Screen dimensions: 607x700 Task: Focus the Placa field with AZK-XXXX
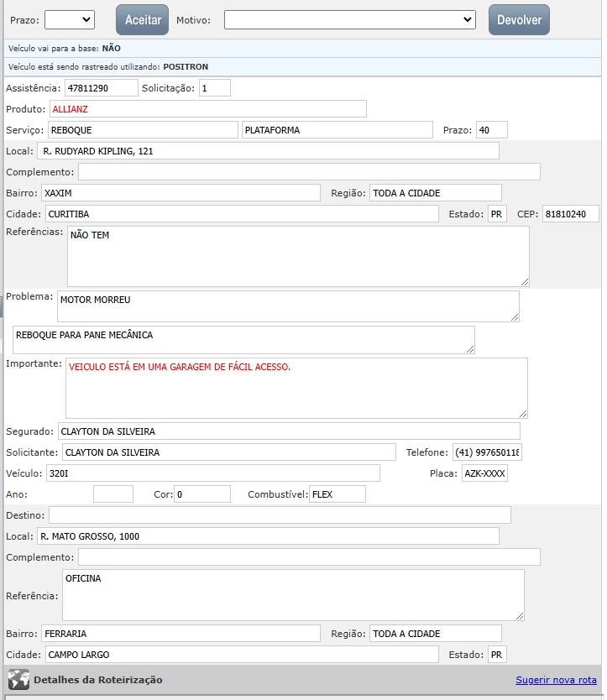pos(484,473)
